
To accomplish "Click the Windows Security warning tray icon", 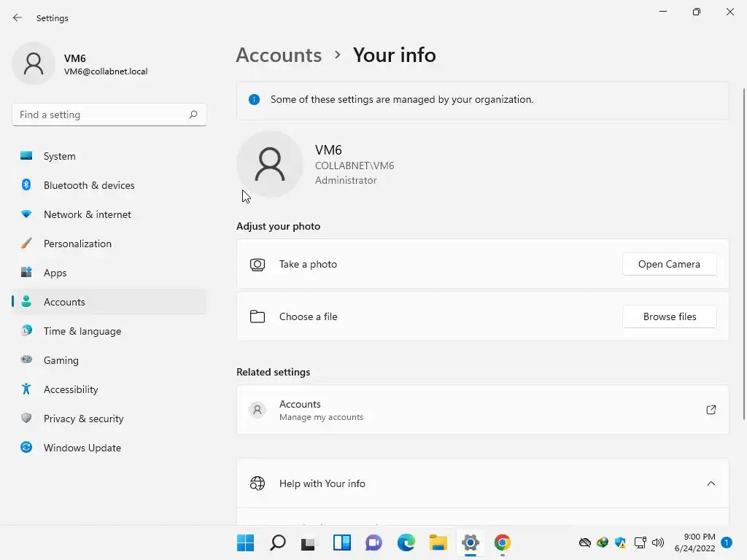I will tap(620, 542).
